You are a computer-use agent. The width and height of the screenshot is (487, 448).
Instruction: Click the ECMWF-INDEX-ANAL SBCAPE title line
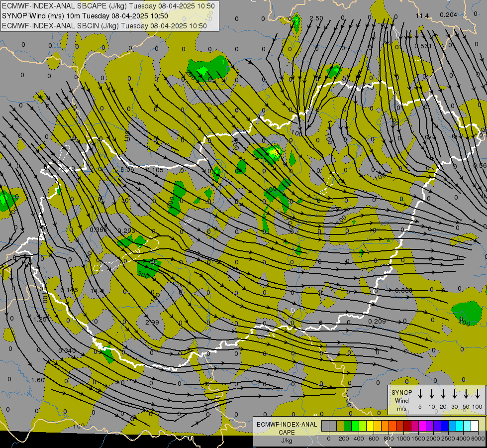108,6
